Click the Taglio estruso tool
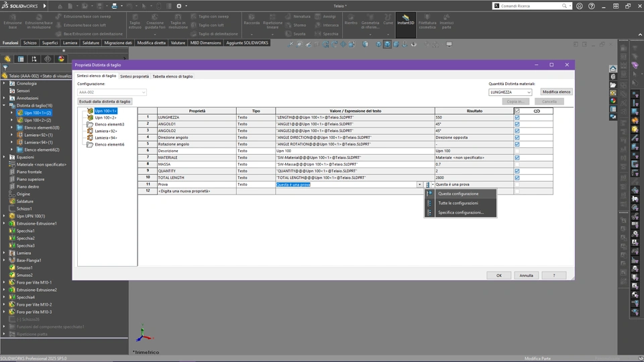 coord(135,21)
